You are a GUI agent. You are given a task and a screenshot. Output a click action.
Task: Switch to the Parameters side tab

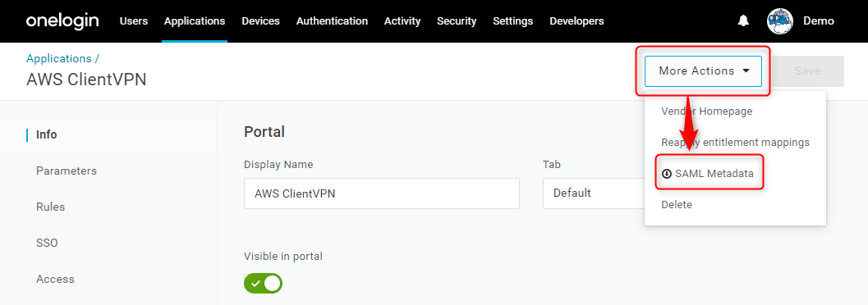coord(67,171)
